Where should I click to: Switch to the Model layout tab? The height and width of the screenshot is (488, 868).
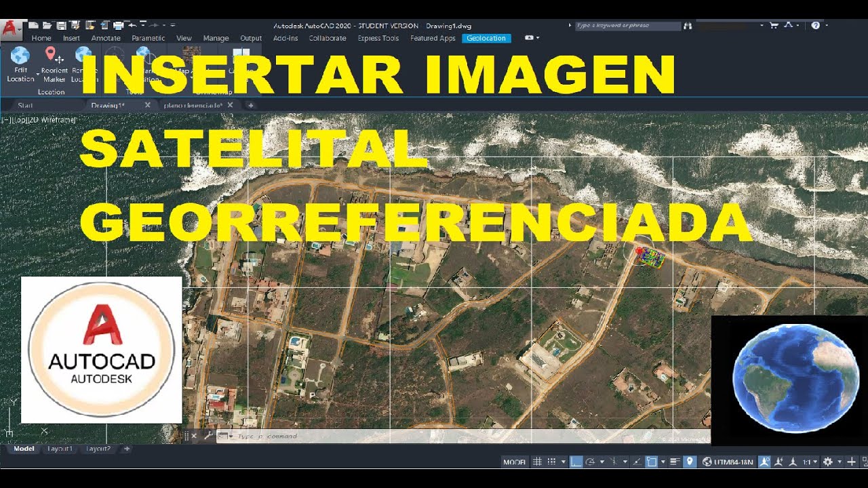(24, 449)
